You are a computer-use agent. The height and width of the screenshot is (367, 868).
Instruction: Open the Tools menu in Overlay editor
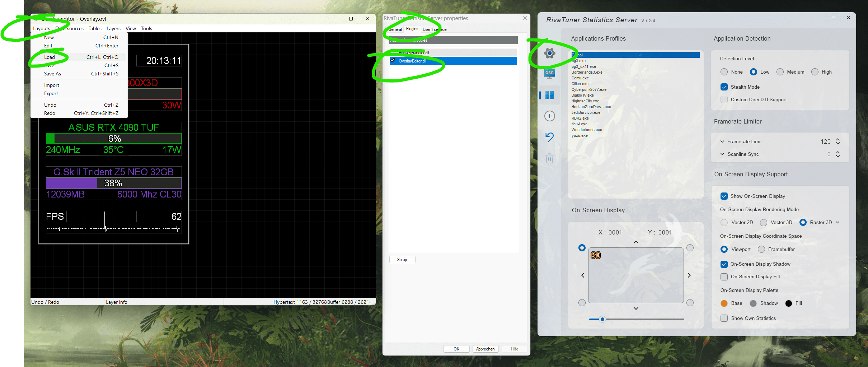(x=146, y=28)
